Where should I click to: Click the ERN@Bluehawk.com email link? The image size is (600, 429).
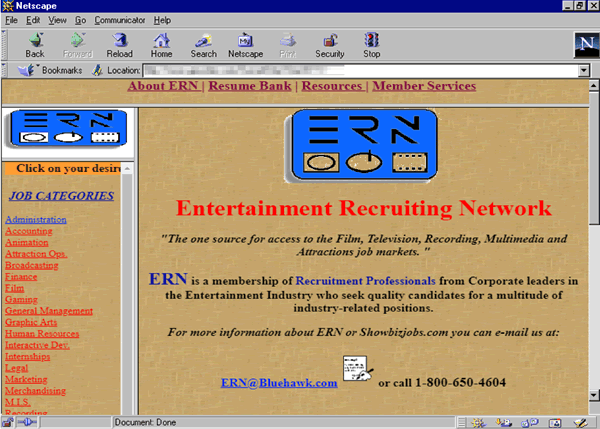click(279, 382)
